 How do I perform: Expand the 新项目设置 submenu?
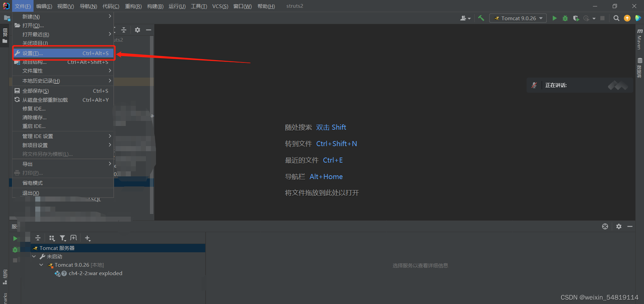[x=63, y=145]
